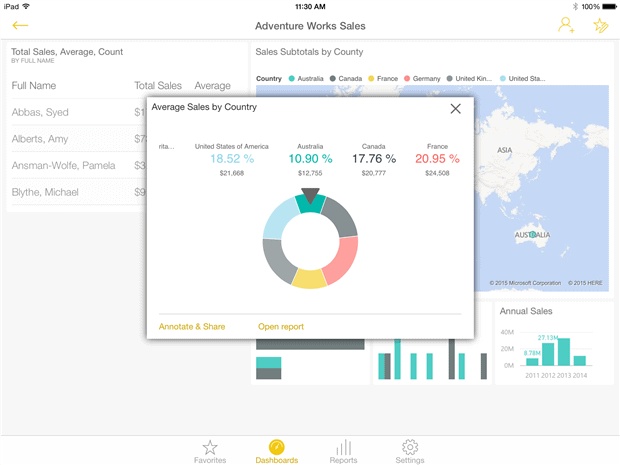Tap the 2011 bar in Annual Sales
Image resolution: width=620 pixels, height=465 pixels.
532,362
